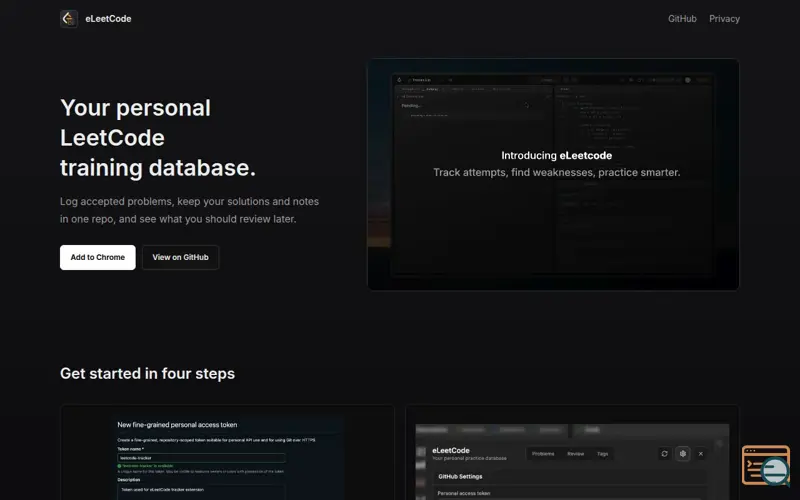Select the Tags tab in panel preview

[603, 454]
